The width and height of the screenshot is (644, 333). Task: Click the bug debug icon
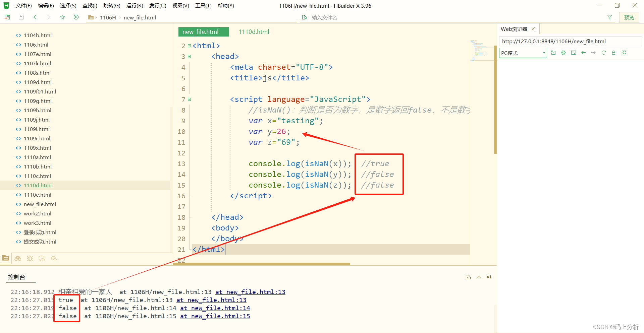click(30, 258)
